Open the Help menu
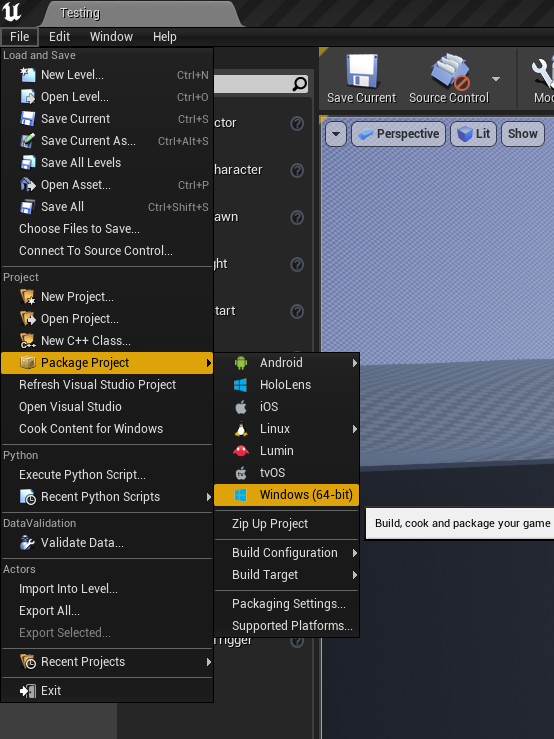The height and width of the screenshot is (739, 554). point(165,36)
